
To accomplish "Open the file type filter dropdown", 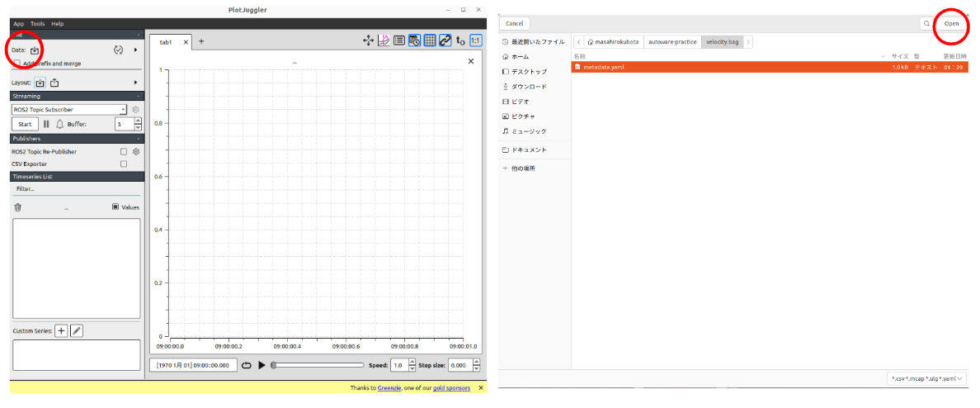I will pos(927,378).
